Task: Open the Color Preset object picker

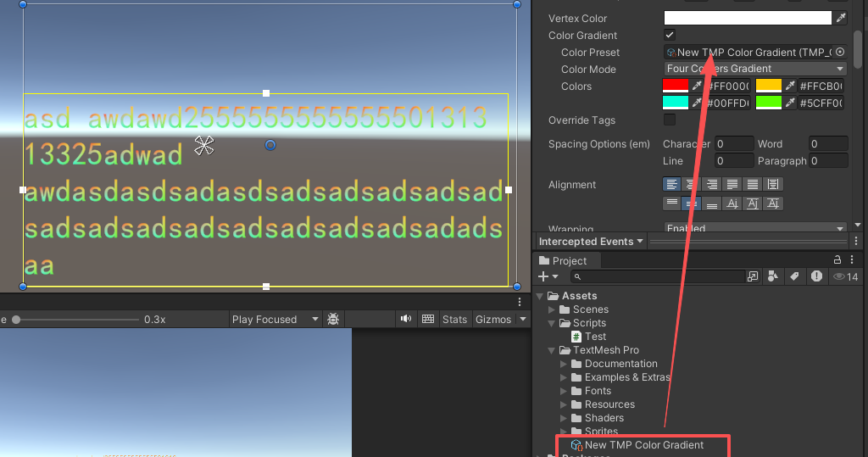Action: [840, 52]
